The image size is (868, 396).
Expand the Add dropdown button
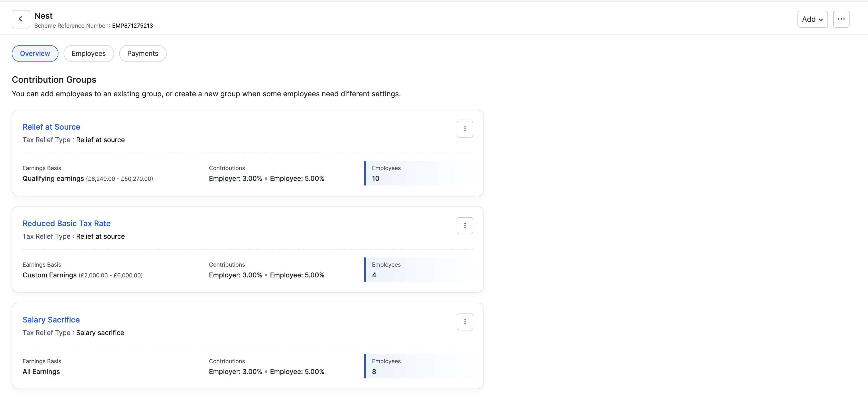tap(812, 19)
